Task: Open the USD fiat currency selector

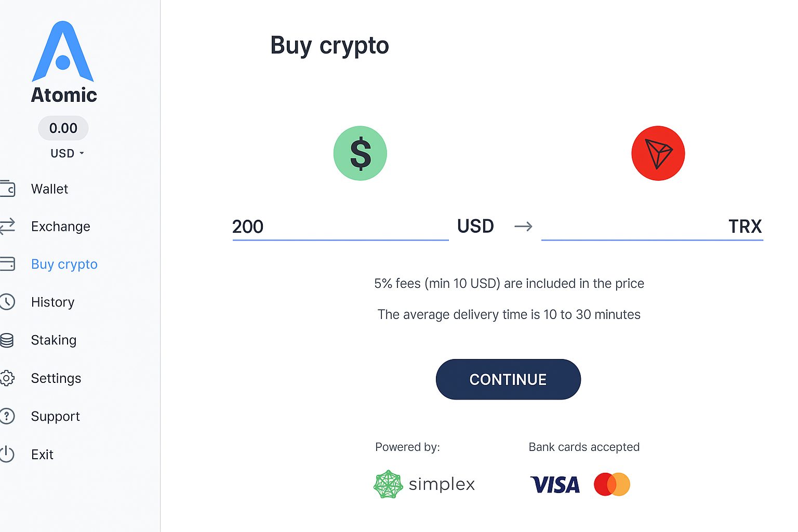Action: 475,226
